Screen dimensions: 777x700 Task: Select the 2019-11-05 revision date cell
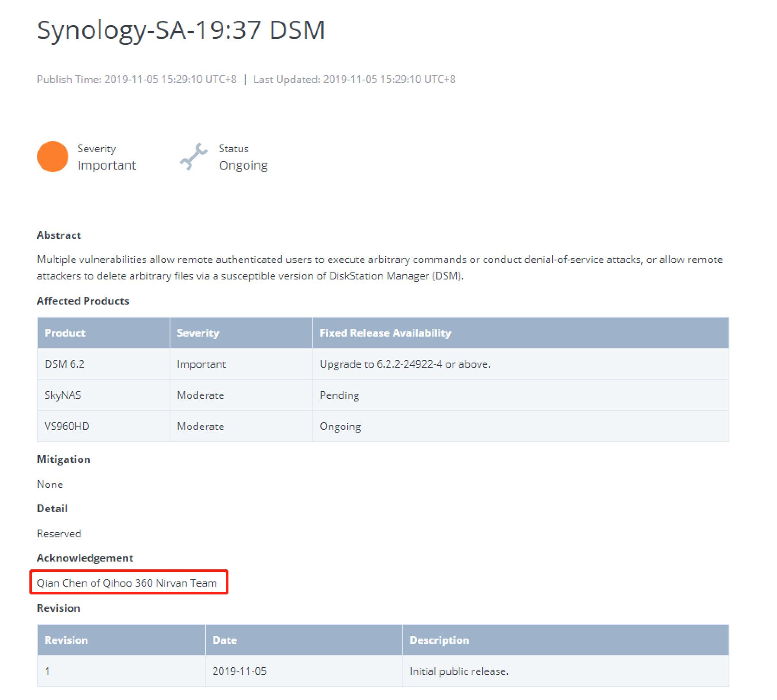pyautogui.click(x=239, y=671)
